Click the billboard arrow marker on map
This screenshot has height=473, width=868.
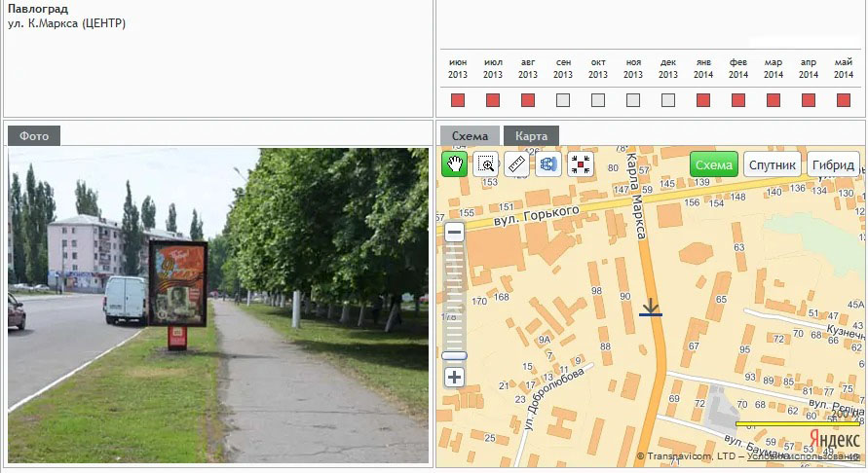652,309
